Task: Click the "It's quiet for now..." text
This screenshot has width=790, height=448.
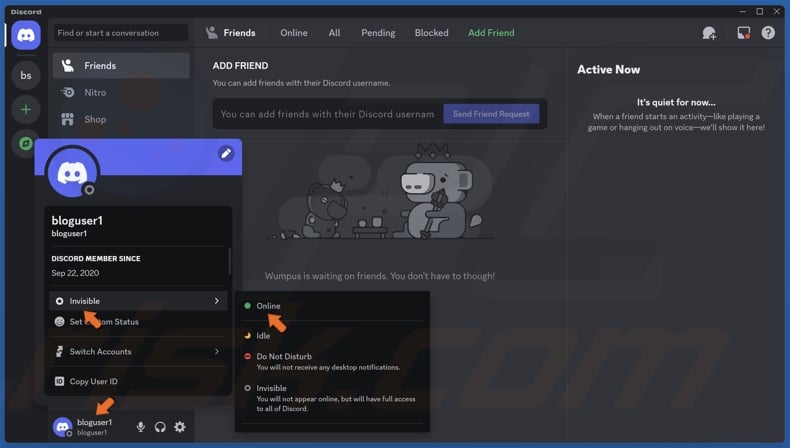Action: click(676, 102)
